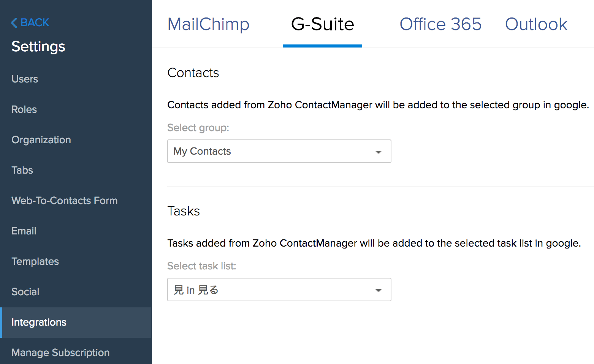Open the Templates section

click(x=35, y=261)
